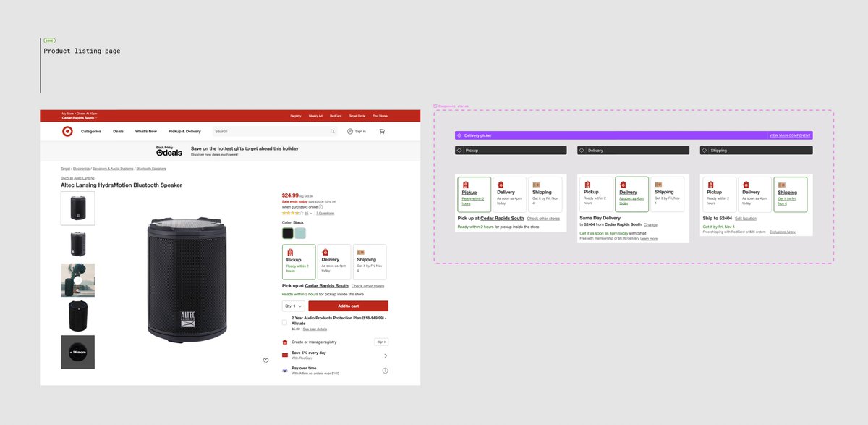868x425 pixels.
Task: Click the 7 Questions link
Action: click(x=325, y=214)
